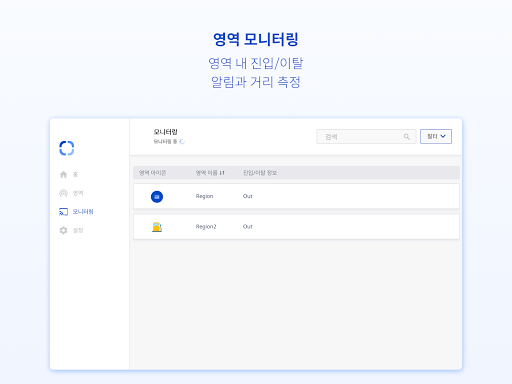Click the 모니터링 cast-screen icon in sidebar
This screenshot has height=384, width=512.
(63, 212)
